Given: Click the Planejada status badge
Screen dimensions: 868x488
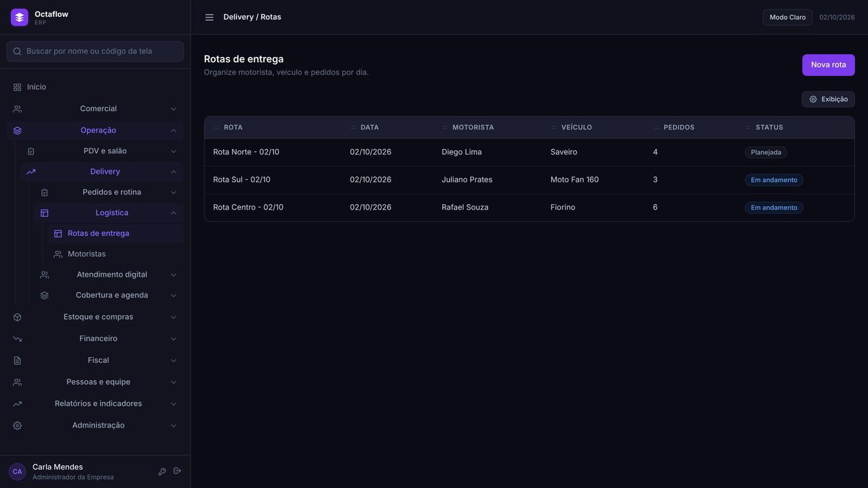Looking at the screenshot, I should tap(766, 152).
